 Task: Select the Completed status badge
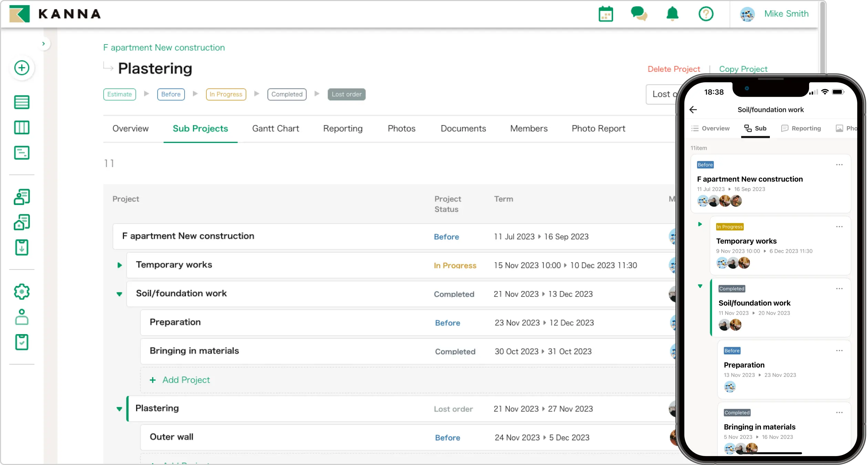(x=287, y=94)
